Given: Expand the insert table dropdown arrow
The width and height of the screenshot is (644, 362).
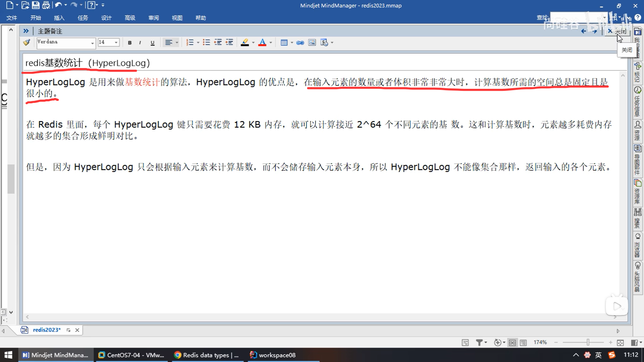Looking at the screenshot, I should [x=292, y=43].
